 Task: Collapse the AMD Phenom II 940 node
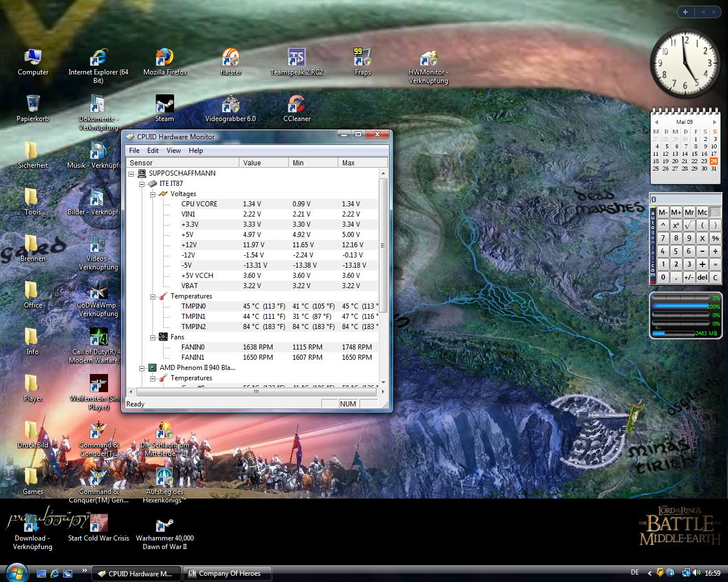tap(142, 368)
